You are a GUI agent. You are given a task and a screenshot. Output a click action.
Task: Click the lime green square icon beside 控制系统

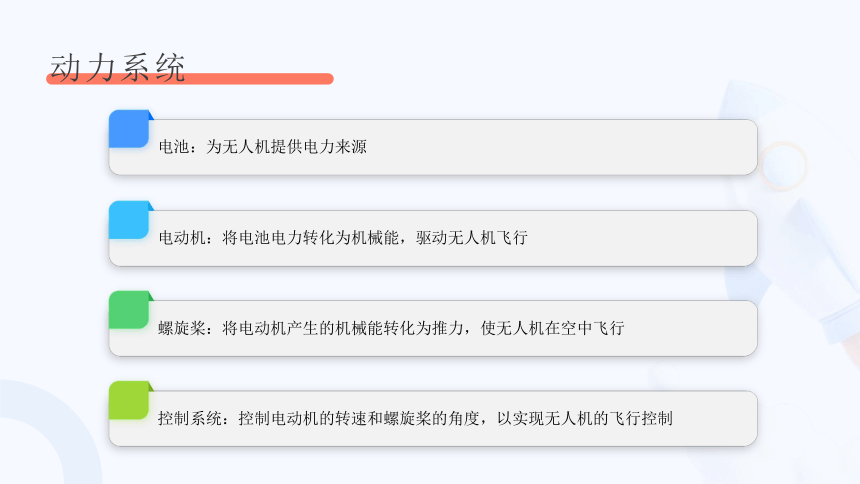129,400
